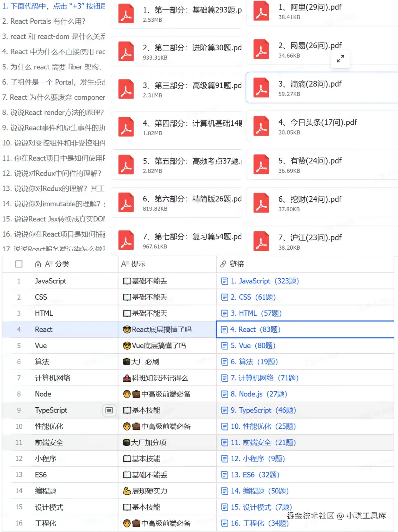Open link 7. 计算机网络 (71题)
Image resolution: width=398 pixels, height=532 pixels.
pyautogui.click(x=265, y=378)
